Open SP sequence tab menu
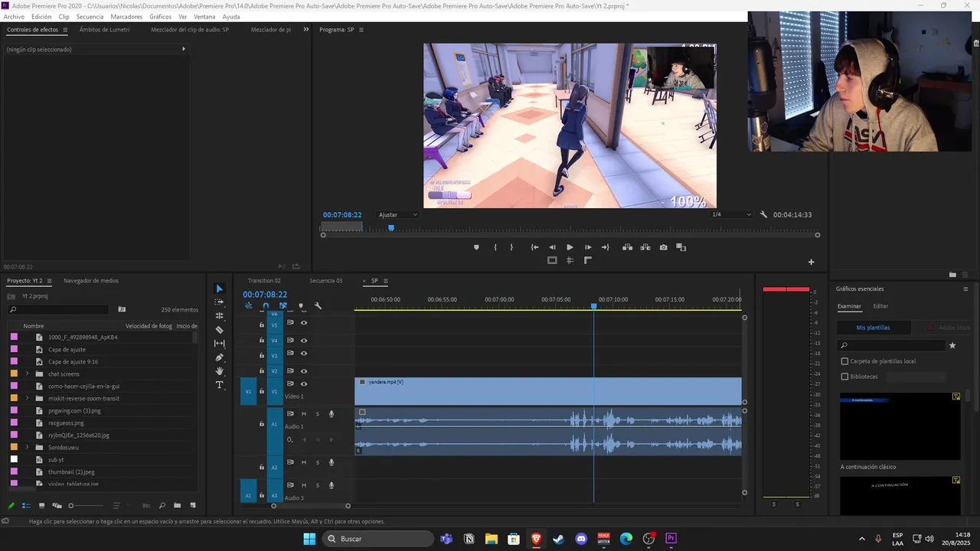 (x=385, y=281)
